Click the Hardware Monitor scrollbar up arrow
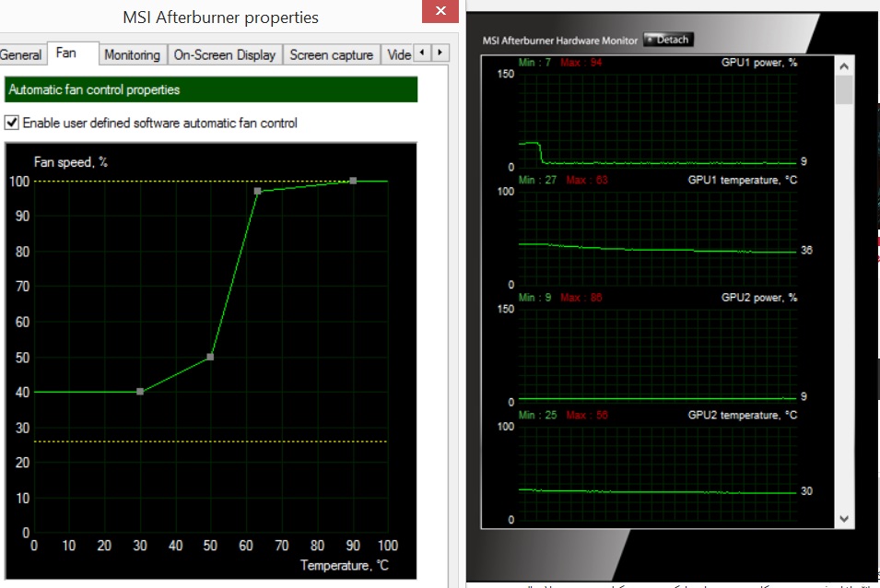 point(844,66)
